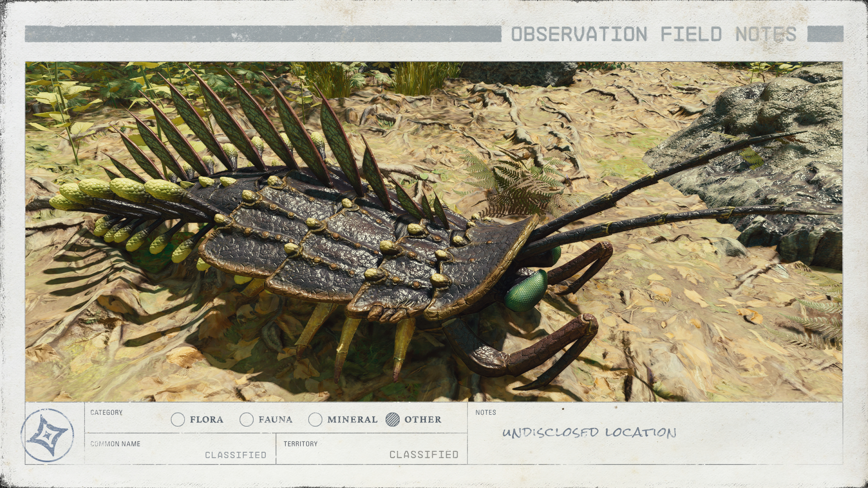Click the Territory field showing CLASSIFIED
Screen dimensions: 868x488
click(x=372, y=448)
